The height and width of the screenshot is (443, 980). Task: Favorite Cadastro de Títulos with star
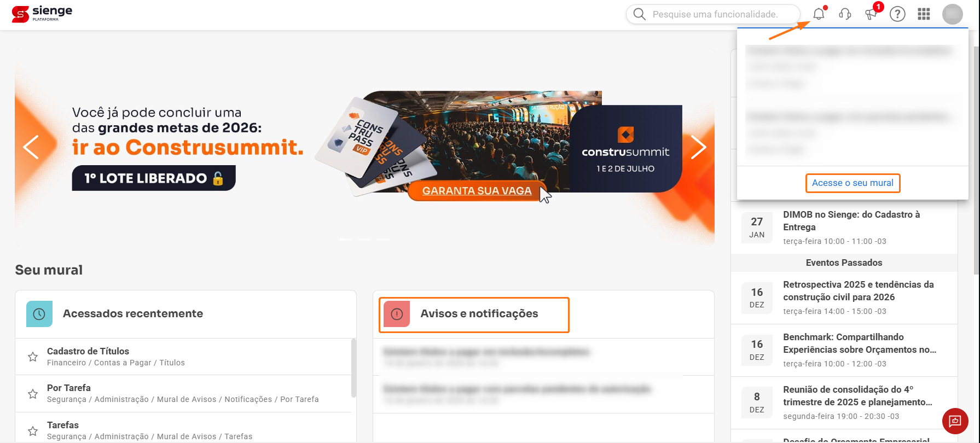click(33, 357)
